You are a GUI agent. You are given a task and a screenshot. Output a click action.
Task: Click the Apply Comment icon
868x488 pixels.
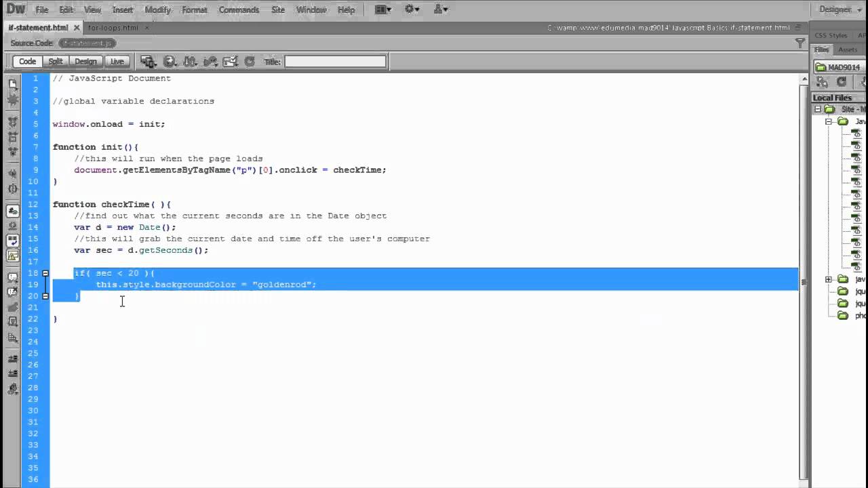click(x=12, y=277)
